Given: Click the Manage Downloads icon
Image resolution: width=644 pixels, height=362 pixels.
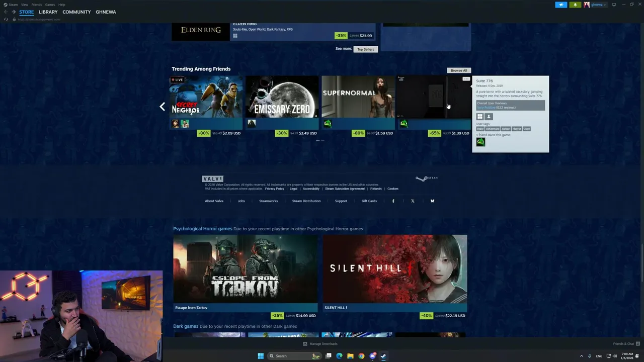Looking at the screenshot, I should (x=305, y=344).
